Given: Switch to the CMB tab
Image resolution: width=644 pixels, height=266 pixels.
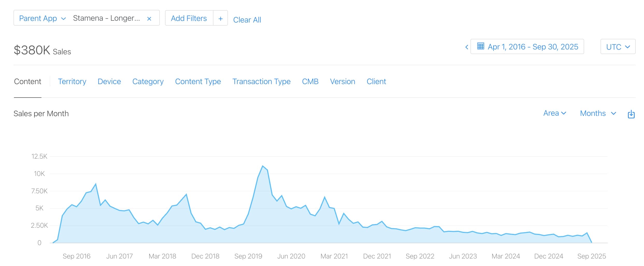Looking at the screenshot, I should tap(310, 82).
